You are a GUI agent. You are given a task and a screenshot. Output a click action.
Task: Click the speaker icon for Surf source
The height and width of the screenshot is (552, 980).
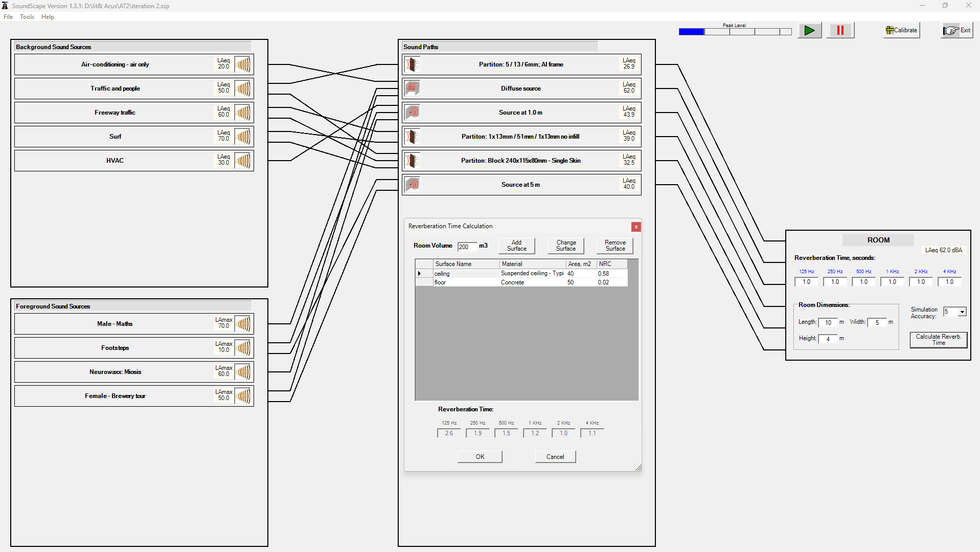coord(243,137)
